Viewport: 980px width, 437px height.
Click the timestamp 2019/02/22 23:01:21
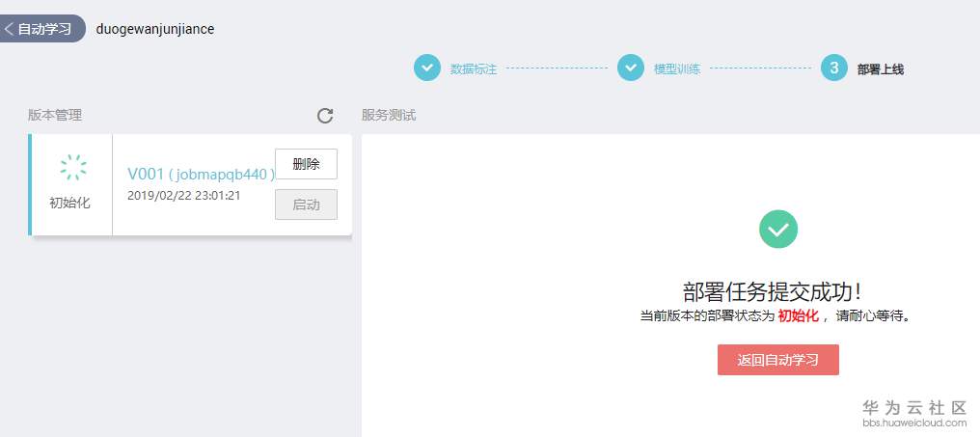tap(183, 196)
